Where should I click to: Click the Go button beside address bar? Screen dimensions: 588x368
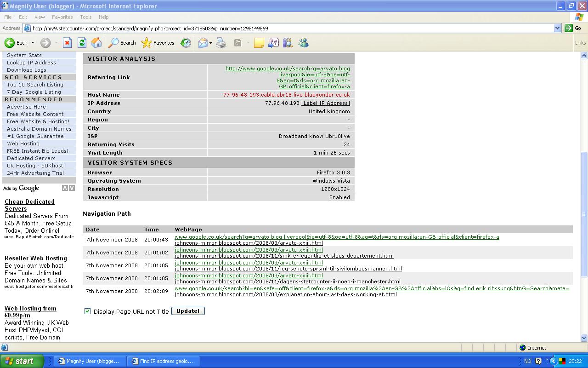573,28
